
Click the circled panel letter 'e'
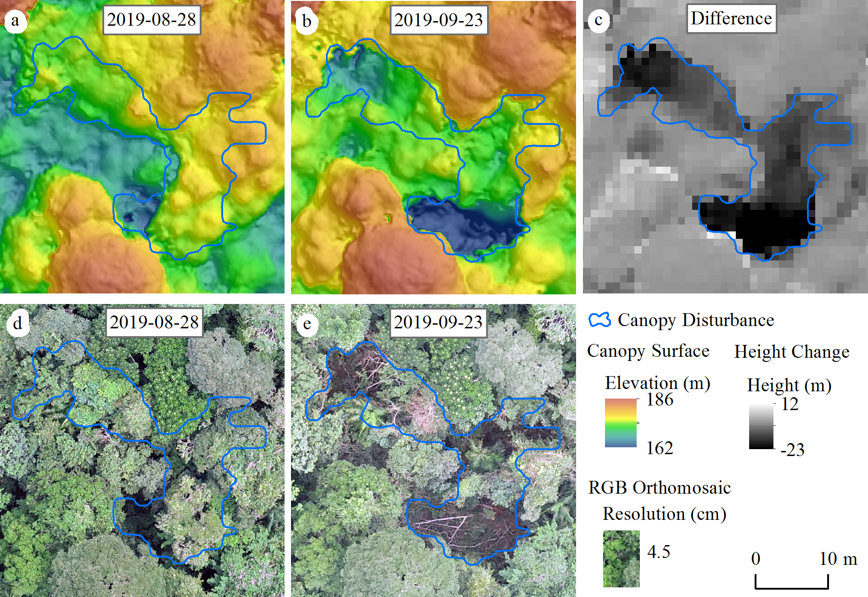click(307, 324)
